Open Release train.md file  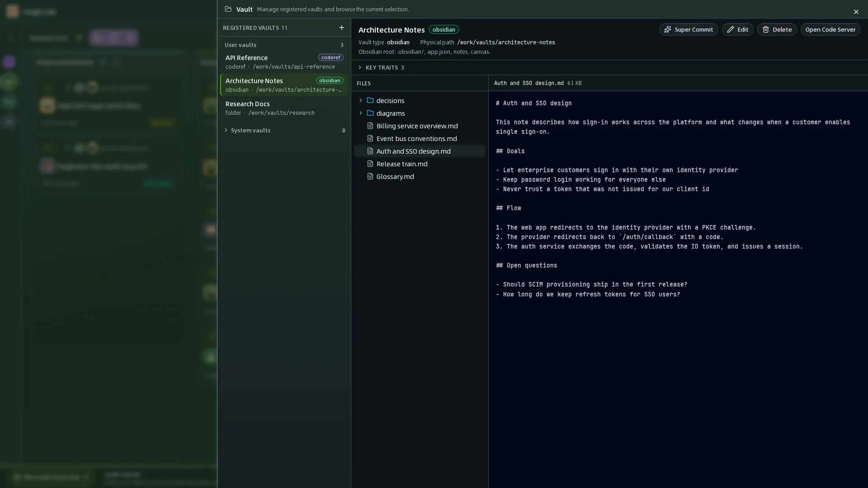pyautogui.click(x=420, y=164)
